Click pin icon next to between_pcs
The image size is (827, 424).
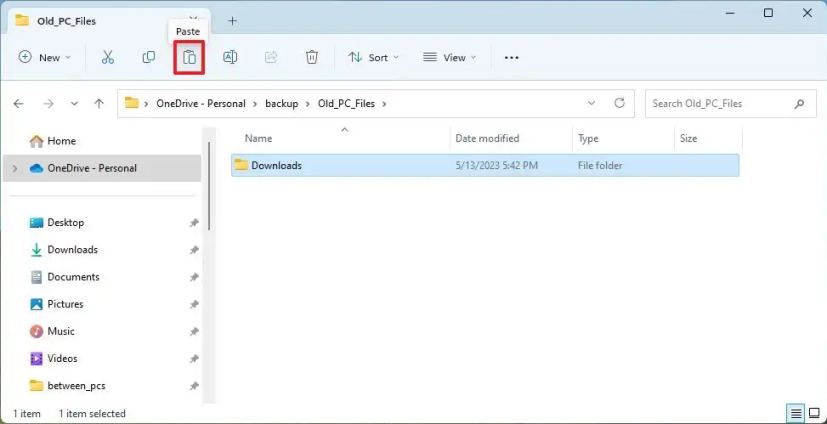194,386
